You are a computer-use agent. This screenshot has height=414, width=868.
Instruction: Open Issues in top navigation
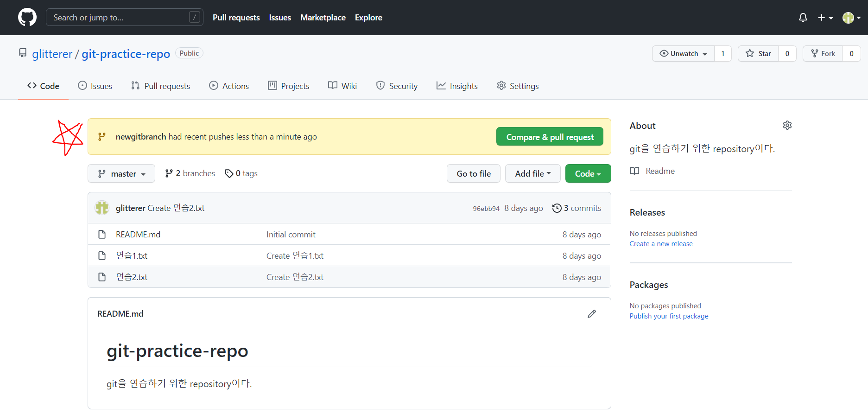click(x=280, y=18)
